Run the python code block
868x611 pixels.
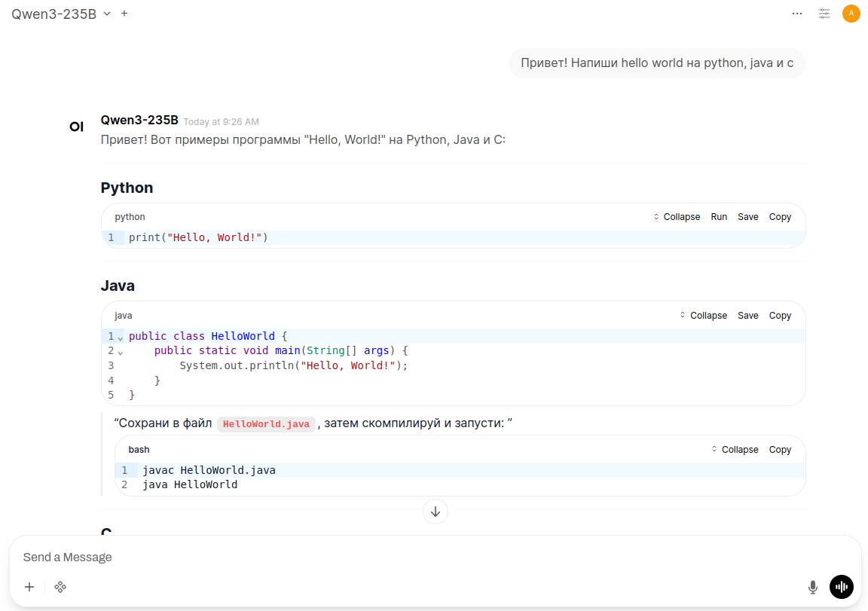click(719, 217)
